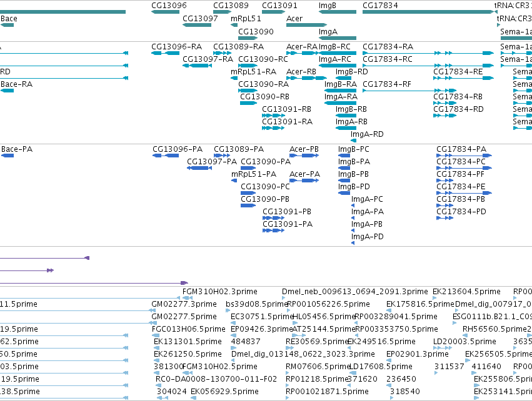
Task: Select the CG17834 gene label
Action: (380, 6)
